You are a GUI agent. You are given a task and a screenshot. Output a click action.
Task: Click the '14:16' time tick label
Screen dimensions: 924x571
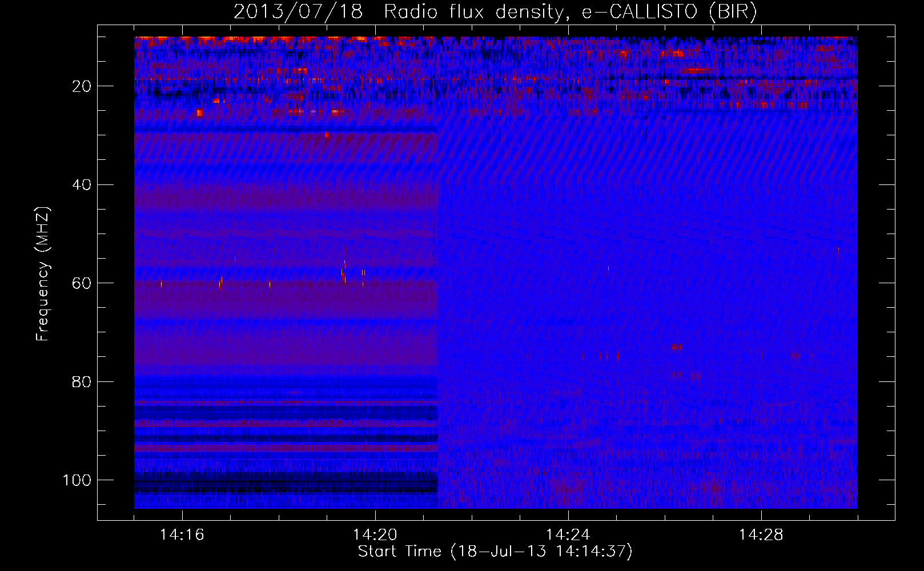[182, 535]
